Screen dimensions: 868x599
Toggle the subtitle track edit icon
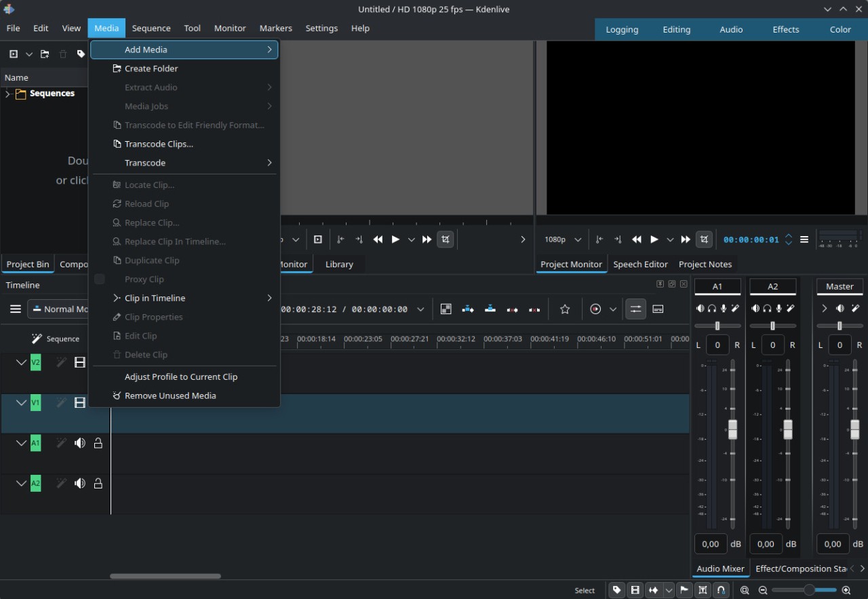[658, 309]
